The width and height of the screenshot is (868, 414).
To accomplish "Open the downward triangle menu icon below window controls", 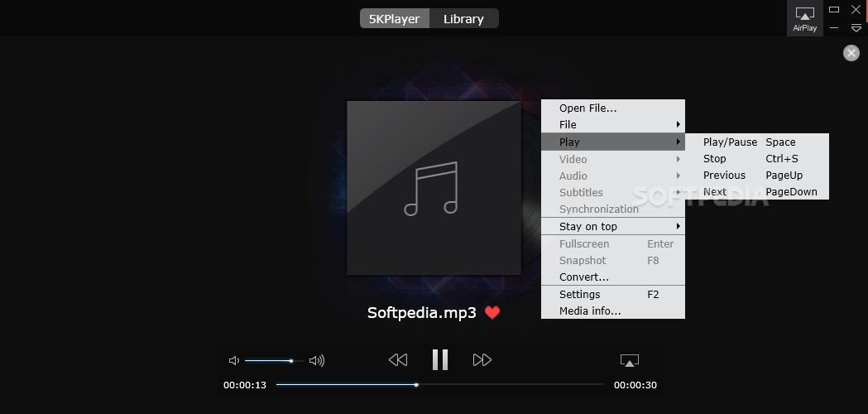I will point(856,27).
